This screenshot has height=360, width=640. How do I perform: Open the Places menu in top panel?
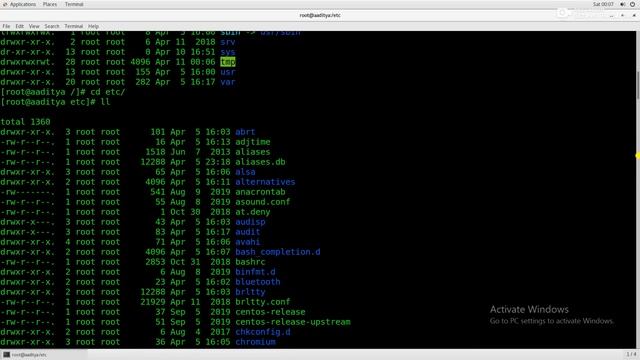pyautogui.click(x=50, y=4)
